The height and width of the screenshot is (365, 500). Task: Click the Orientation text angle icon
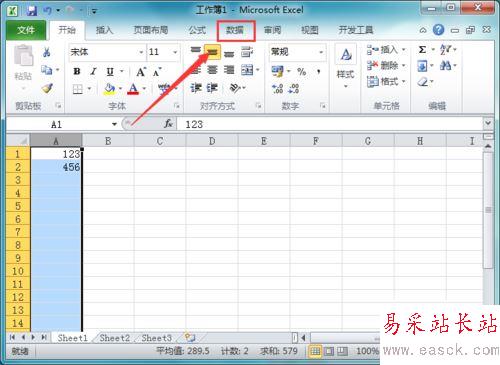235,88
